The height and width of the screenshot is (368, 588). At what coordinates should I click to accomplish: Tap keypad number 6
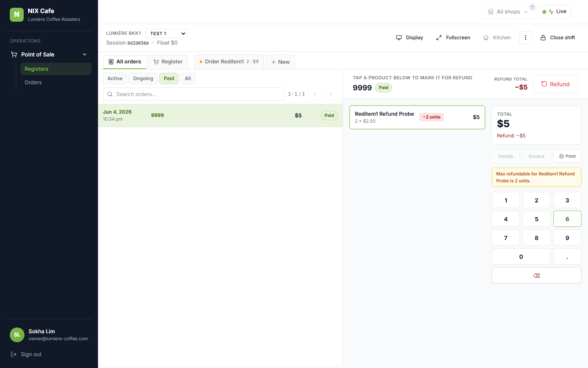click(x=567, y=219)
